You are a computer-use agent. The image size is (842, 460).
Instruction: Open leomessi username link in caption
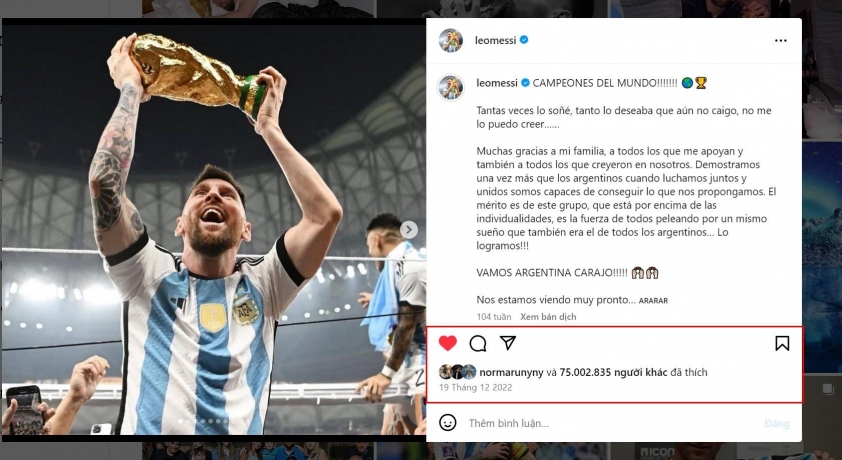click(497, 83)
